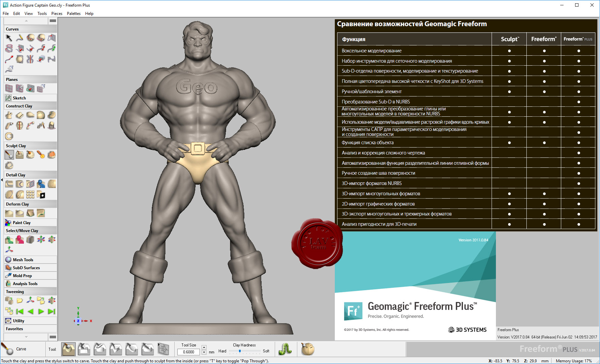
Task: Collapse the left palette side arrow
Action: click(2, 180)
